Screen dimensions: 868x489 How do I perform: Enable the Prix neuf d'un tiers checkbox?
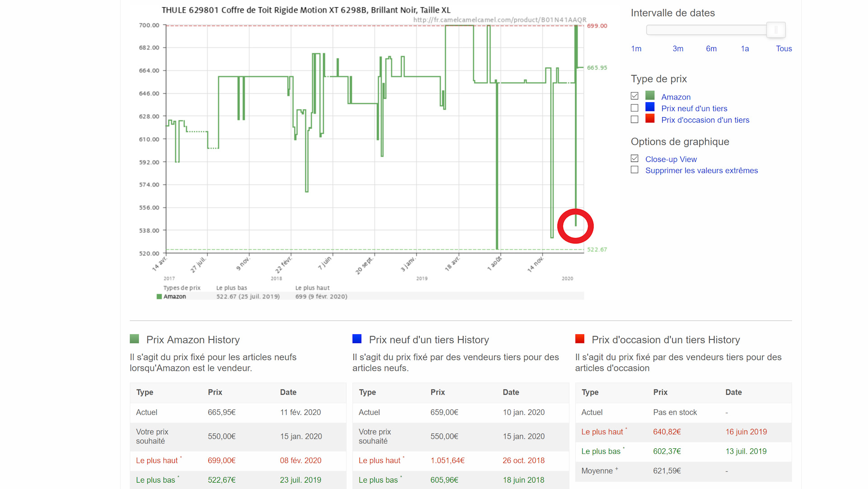[x=634, y=108]
